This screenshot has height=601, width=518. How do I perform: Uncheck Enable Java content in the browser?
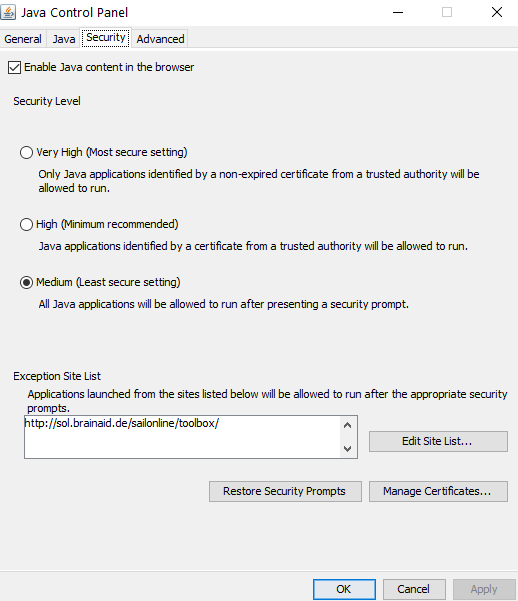tap(15, 67)
